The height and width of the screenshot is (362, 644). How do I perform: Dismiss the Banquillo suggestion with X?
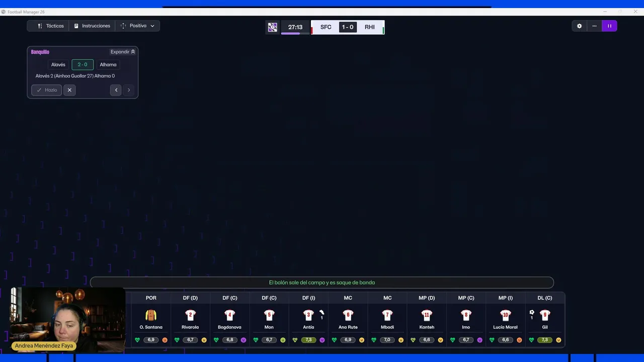tap(69, 90)
